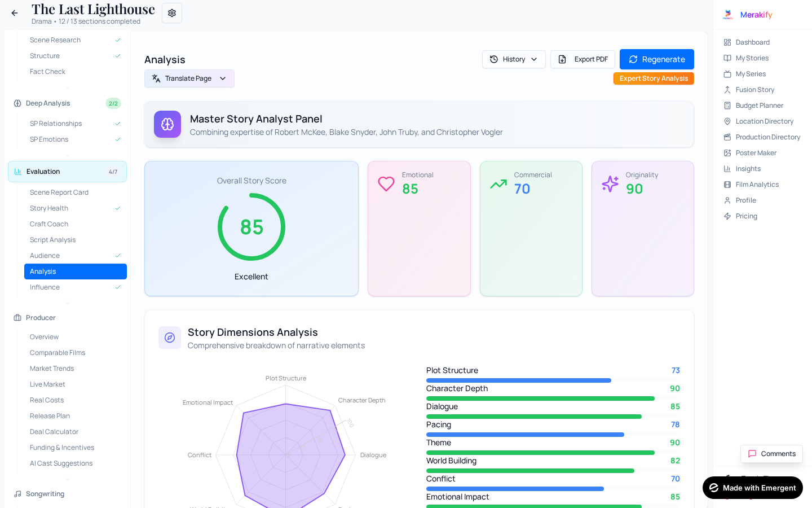Open the AI Cast Suggestions section
This screenshot has height=508, width=812.
[x=76, y=463]
